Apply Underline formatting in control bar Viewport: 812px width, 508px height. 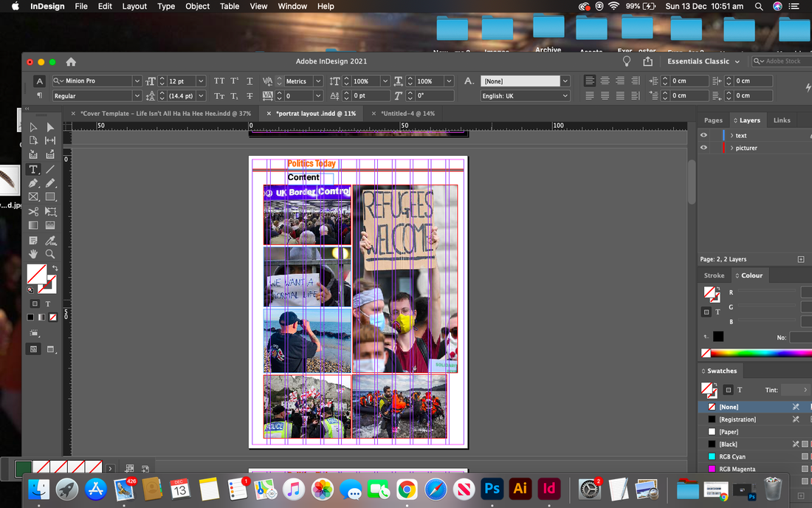250,80
